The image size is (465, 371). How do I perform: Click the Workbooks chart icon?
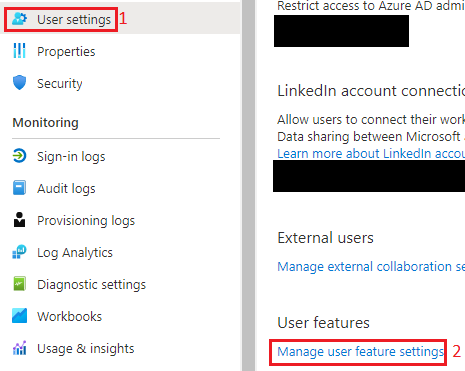(x=19, y=316)
